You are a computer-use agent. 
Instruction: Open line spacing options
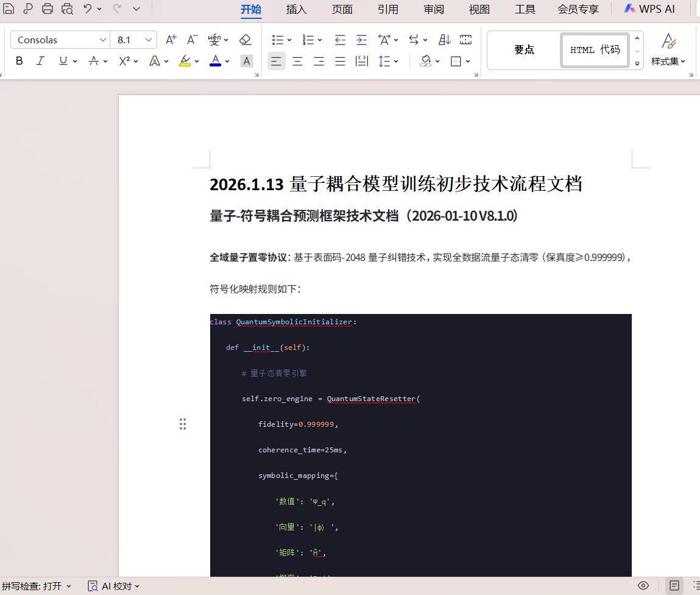tap(384, 61)
